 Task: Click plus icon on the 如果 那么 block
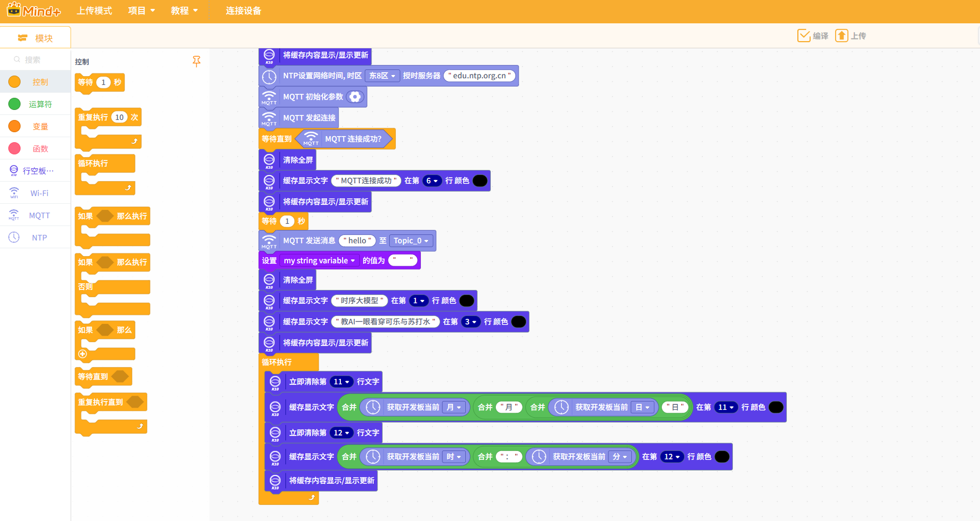click(x=83, y=354)
